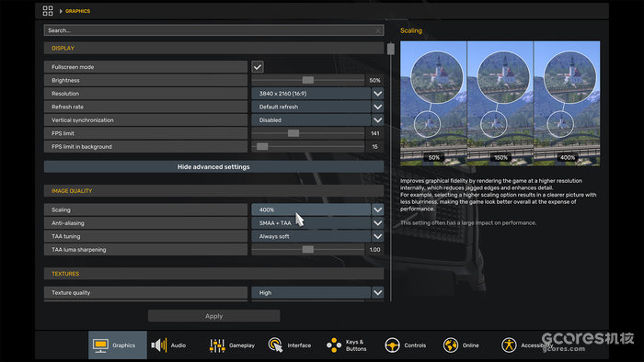
Task: Click the Scaling title in help panel
Action: click(x=411, y=30)
